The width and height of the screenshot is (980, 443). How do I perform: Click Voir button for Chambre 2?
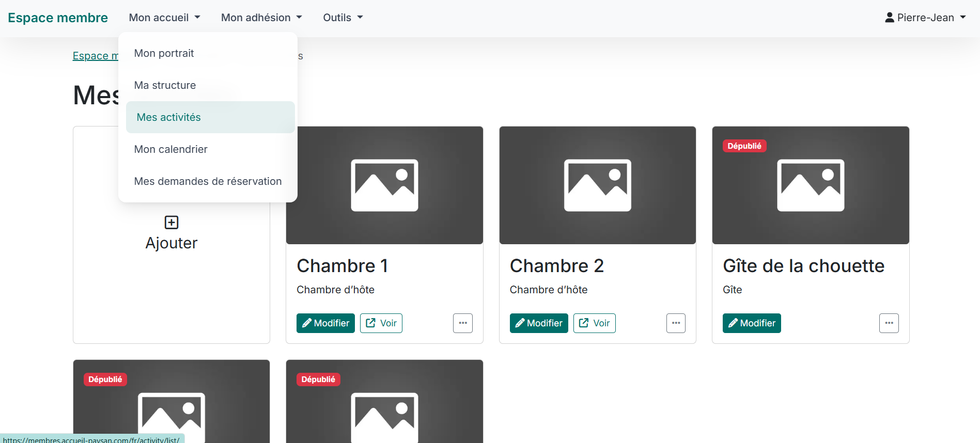point(594,323)
